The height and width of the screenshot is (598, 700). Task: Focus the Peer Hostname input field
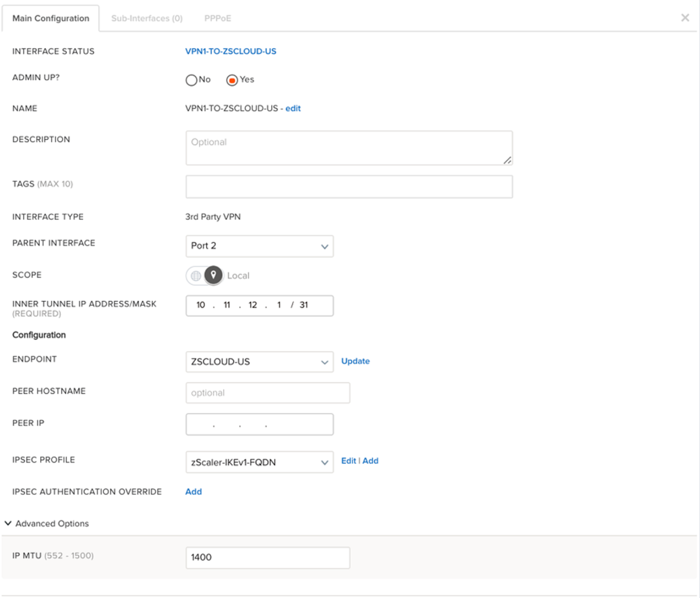(x=268, y=393)
